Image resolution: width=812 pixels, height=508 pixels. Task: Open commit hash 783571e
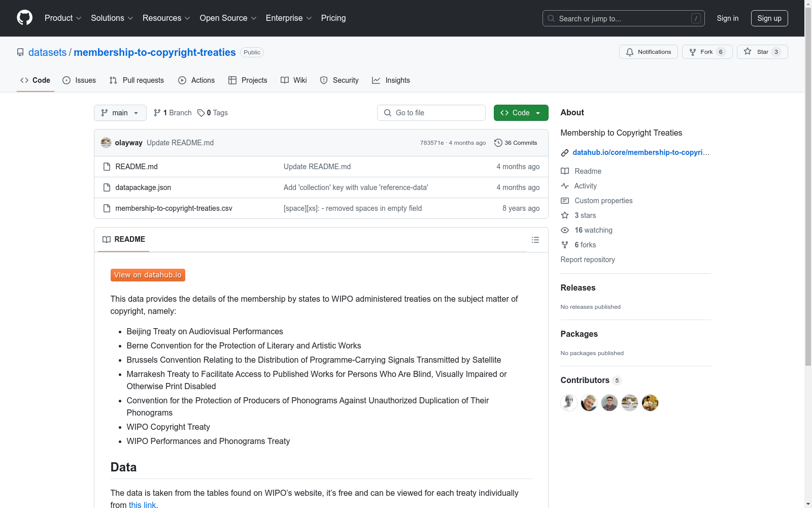(x=432, y=143)
